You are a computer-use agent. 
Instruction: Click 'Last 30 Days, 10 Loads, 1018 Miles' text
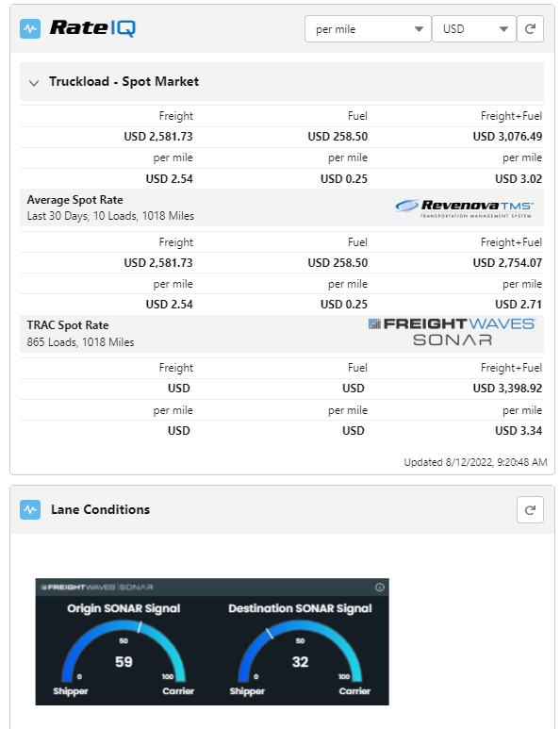(110, 216)
